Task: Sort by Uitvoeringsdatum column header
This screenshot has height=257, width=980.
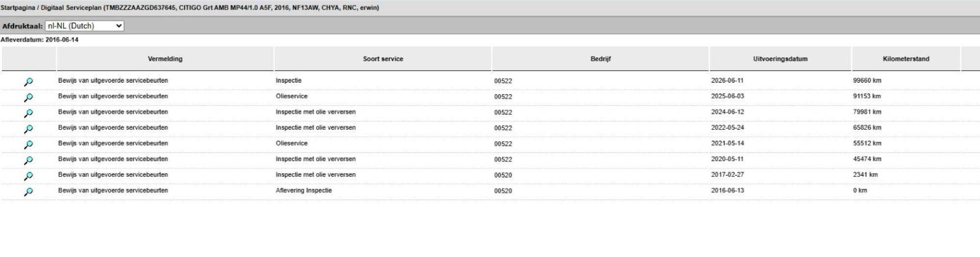Action: (780, 59)
